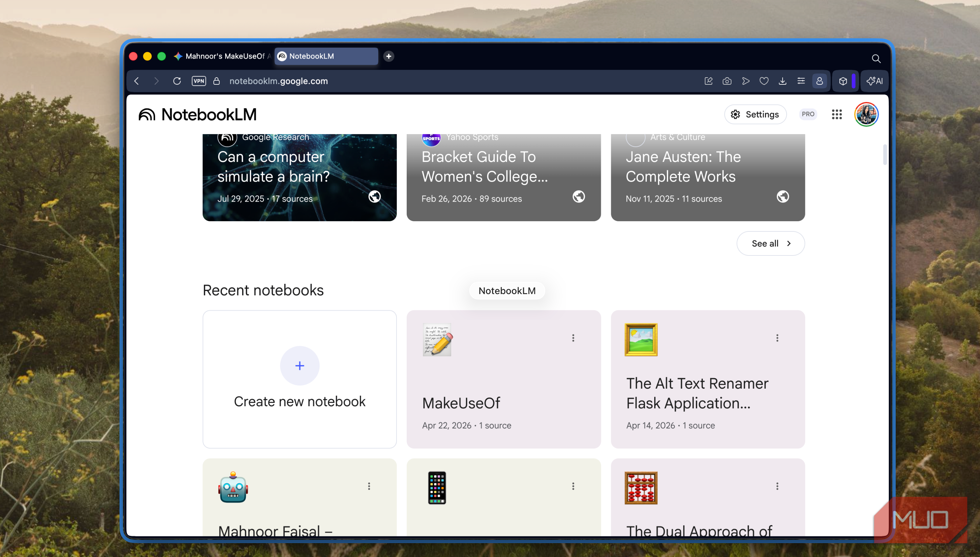Open the Bracket Guide To Women's College notebook
Image resolution: width=980 pixels, height=557 pixels.
tap(504, 177)
